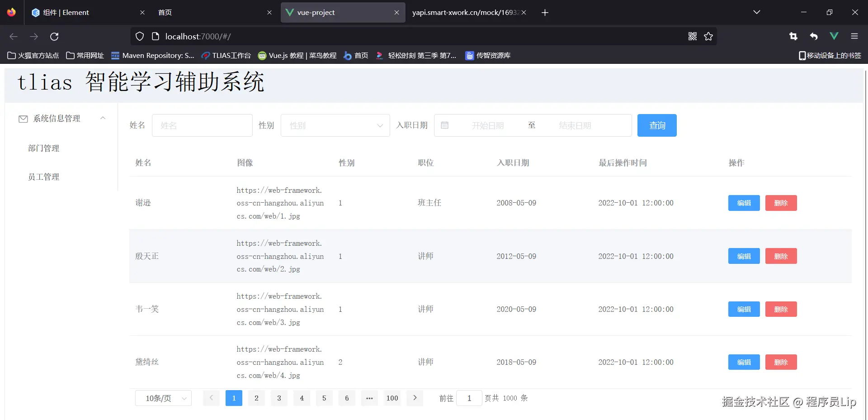Click the image URL ending web/1.jpg
Image resolution: width=868 pixels, height=420 pixels.
[x=280, y=203]
